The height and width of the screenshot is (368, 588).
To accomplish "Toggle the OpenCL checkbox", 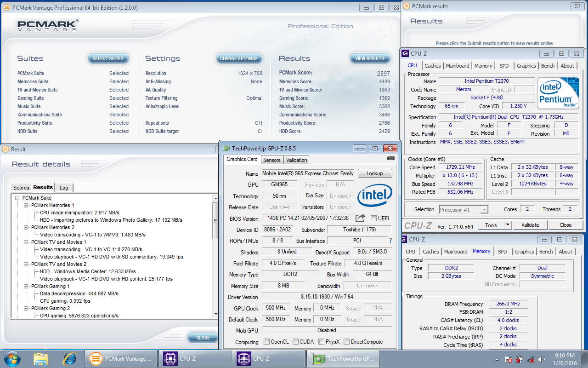I will point(267,342).
